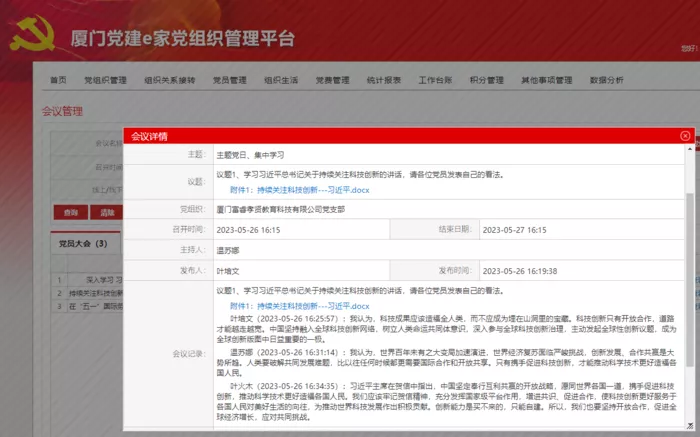Click the 清除 button
This screenshot has width=700, height=437.
click(x=107, y=212)
